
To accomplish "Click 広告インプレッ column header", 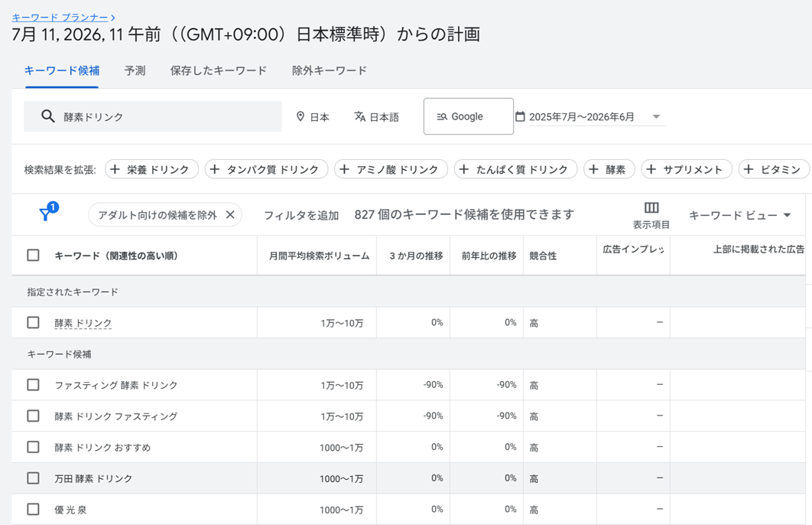I will click(x=633, y=249).
